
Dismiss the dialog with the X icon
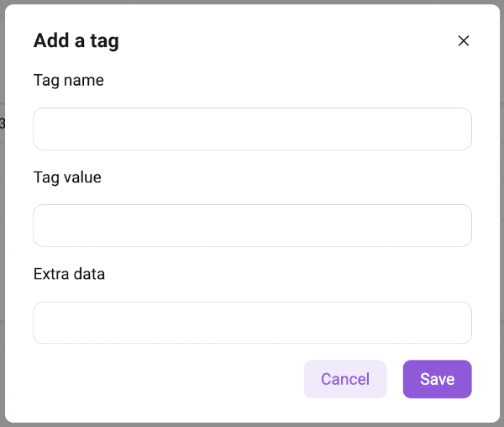[x=463, y=40]
